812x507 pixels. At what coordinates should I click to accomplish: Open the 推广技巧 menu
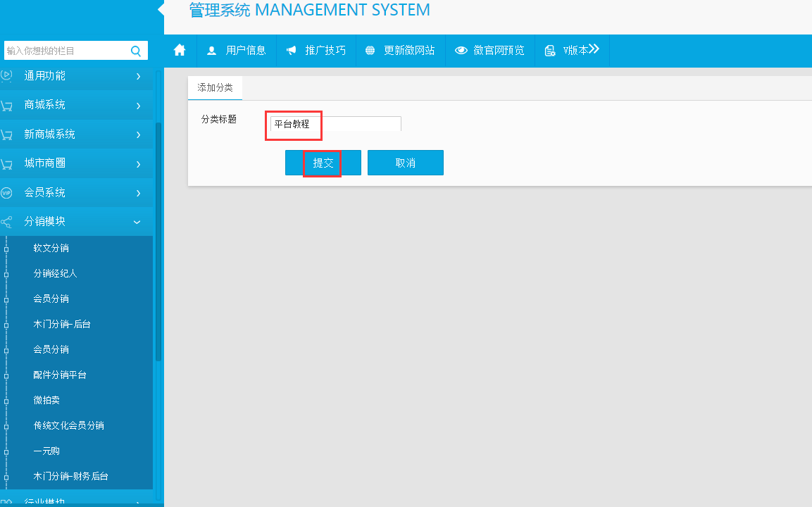(x=316, y=50)
